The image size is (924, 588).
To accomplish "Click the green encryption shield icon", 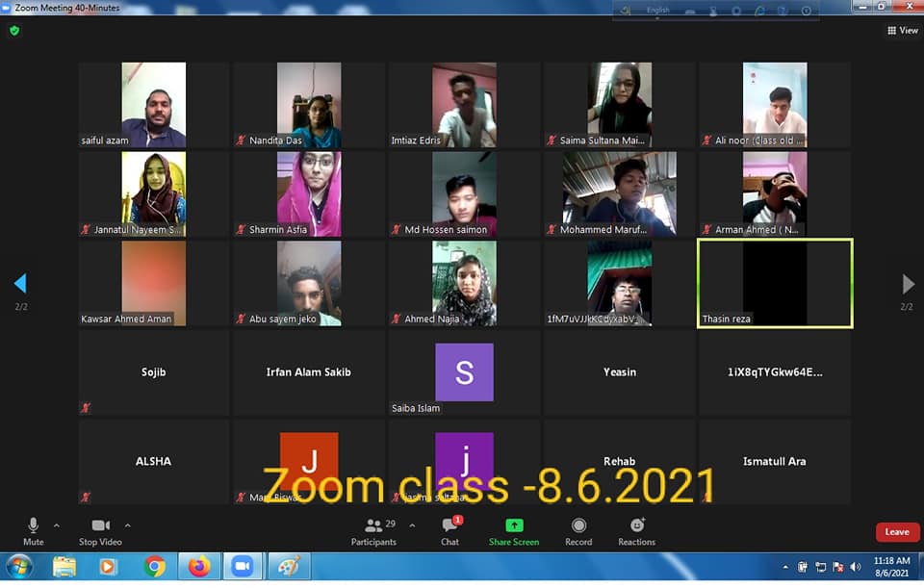I will [x=13, y=31].
